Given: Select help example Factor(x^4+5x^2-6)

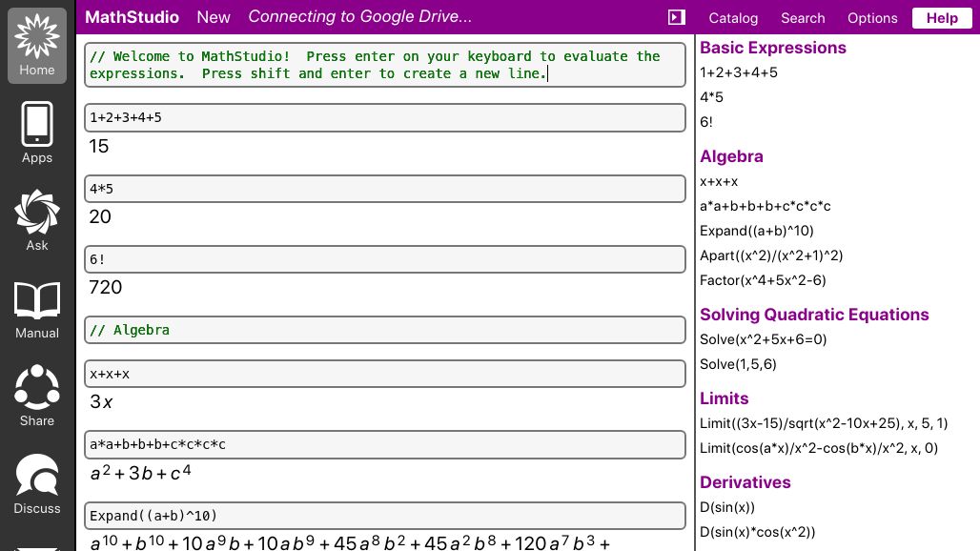Looking at the screenshot, I should pos(763,280).
